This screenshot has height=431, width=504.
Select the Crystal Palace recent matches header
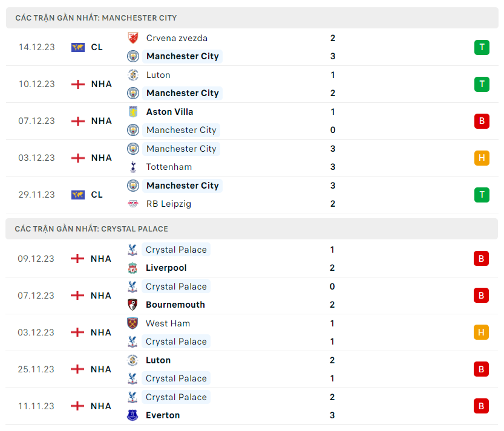pyautogui.click(x=91, y=228)
